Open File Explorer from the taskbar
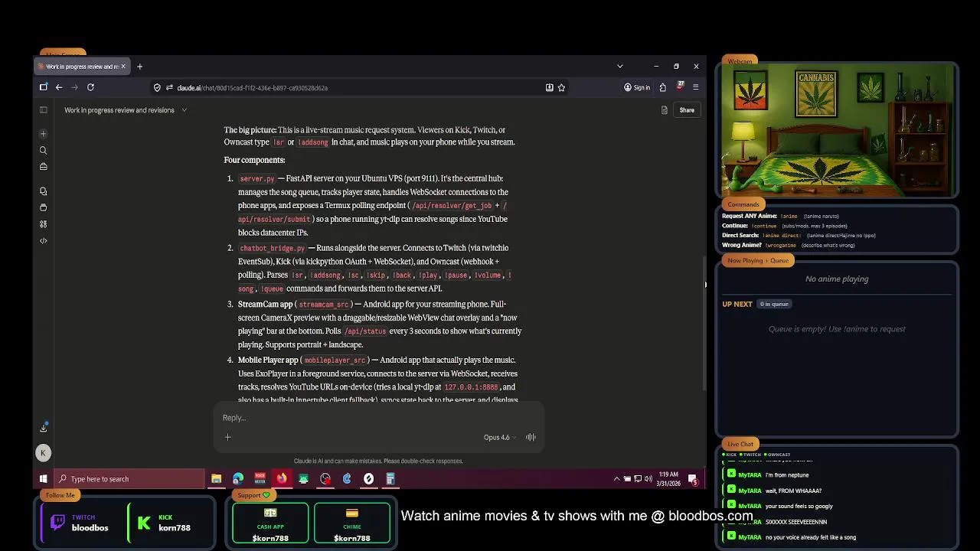This screenshot has height=551, width=980. 217,479
